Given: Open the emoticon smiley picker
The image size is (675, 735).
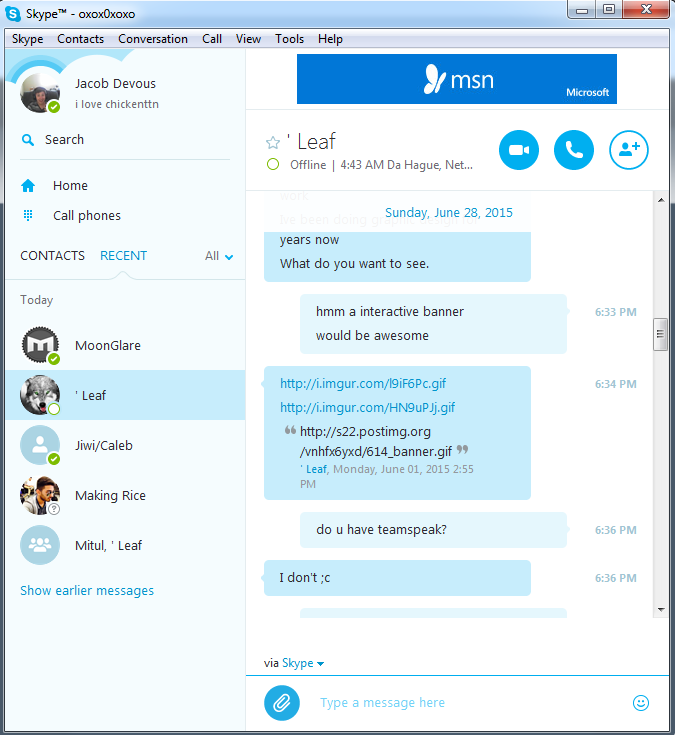Looking at the screenshot, I should tap(641, 703).
